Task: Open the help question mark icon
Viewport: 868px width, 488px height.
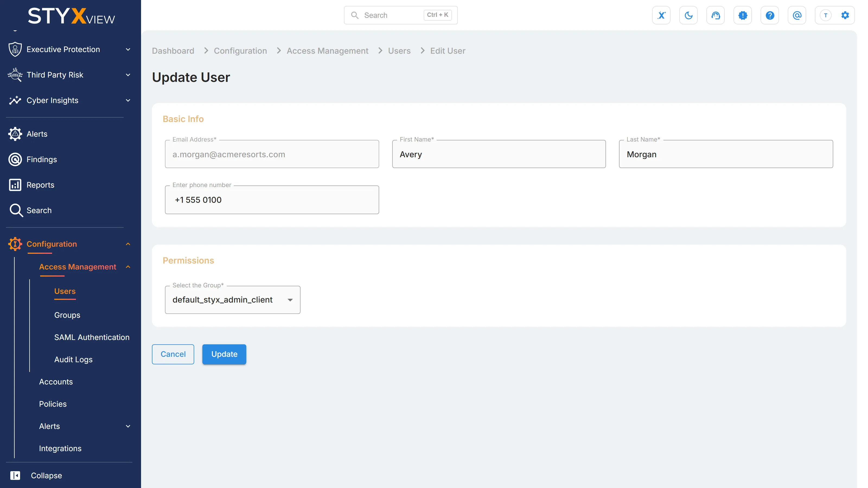Action: (x=770, y=15)
